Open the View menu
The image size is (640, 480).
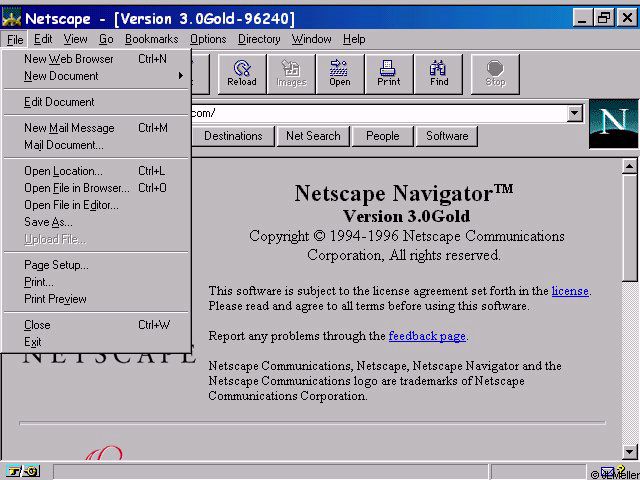[x=76, y=39]
